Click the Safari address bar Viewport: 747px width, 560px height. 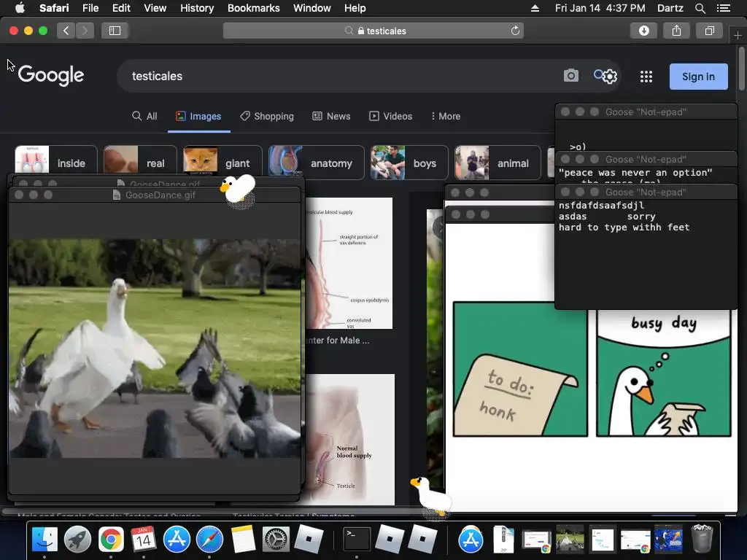373,31
